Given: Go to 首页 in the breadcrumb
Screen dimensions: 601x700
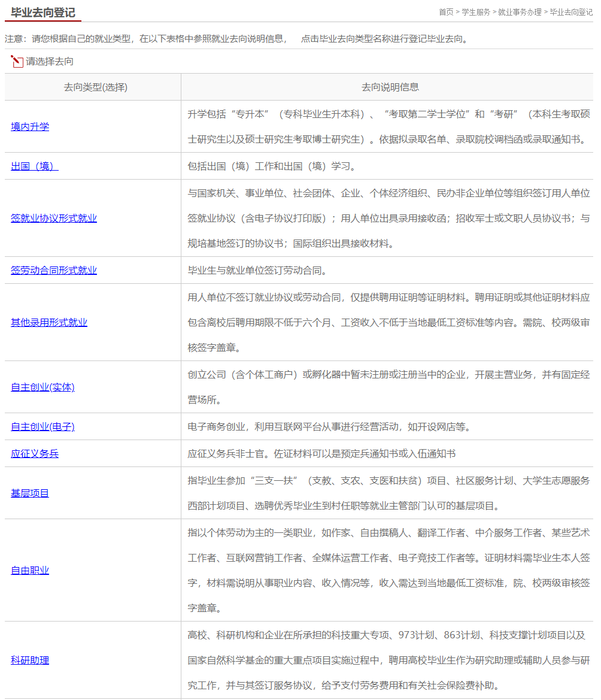Looking at the screenshot, I should pos(446,12).
